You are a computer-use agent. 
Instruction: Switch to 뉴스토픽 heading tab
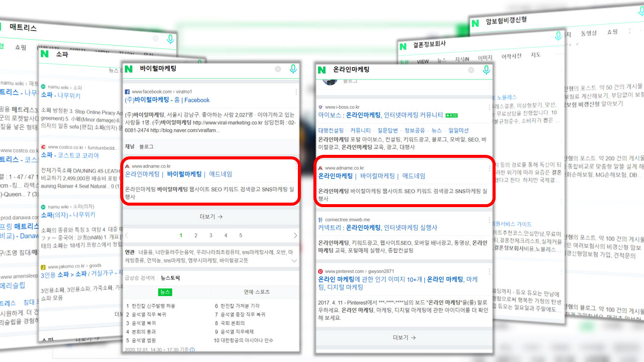[x=170, y=278]
